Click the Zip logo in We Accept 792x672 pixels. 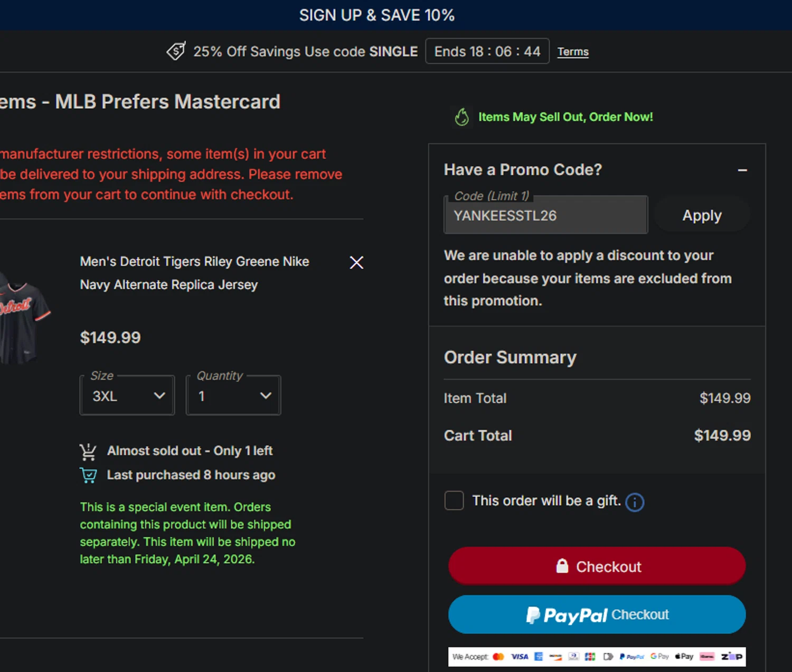[x=732, y=657]
